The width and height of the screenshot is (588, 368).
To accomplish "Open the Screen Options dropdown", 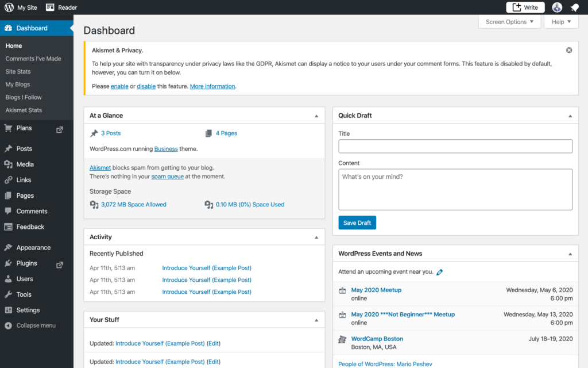I will [509, 22].
